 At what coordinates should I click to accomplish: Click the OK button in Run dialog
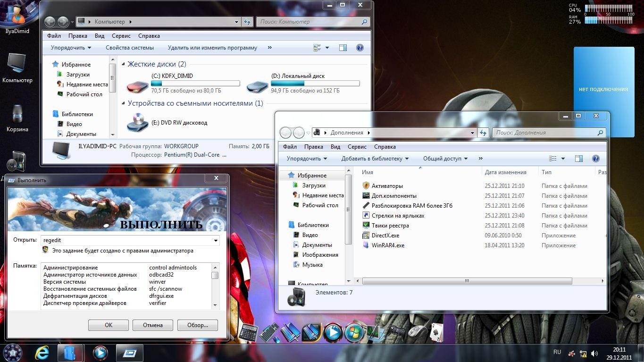(109, 325)
